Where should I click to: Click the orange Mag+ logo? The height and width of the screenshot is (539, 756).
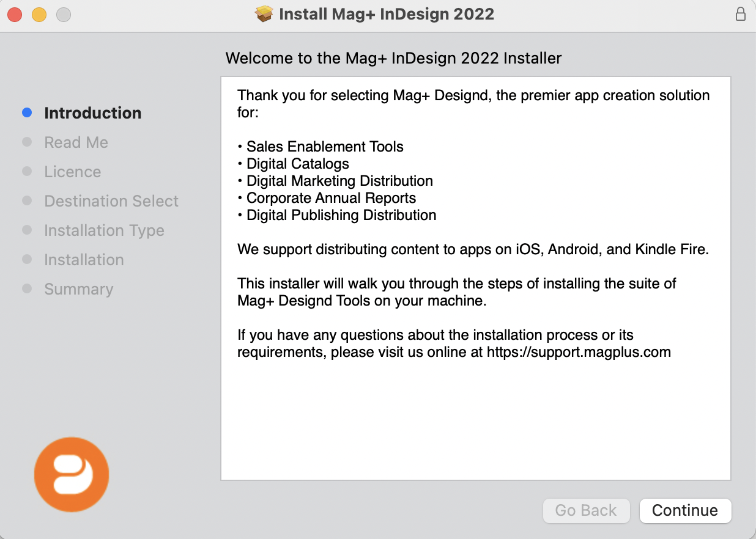point(72,474)
